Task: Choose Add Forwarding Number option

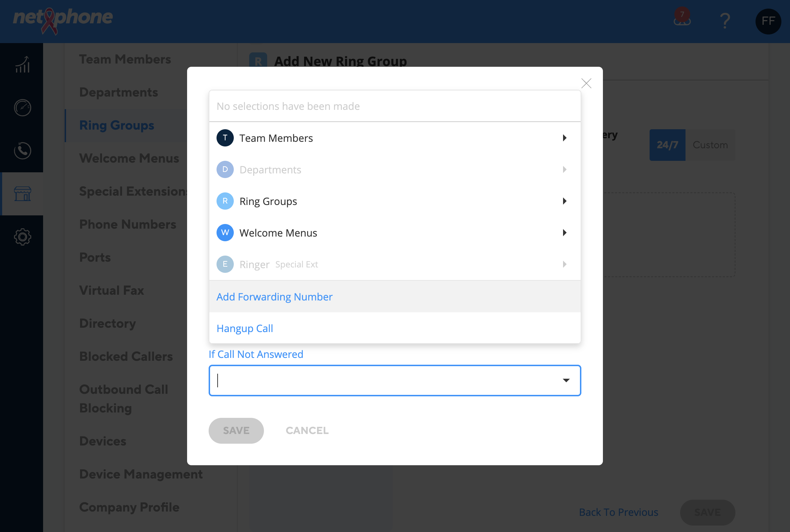Action: tap(395, 297)
